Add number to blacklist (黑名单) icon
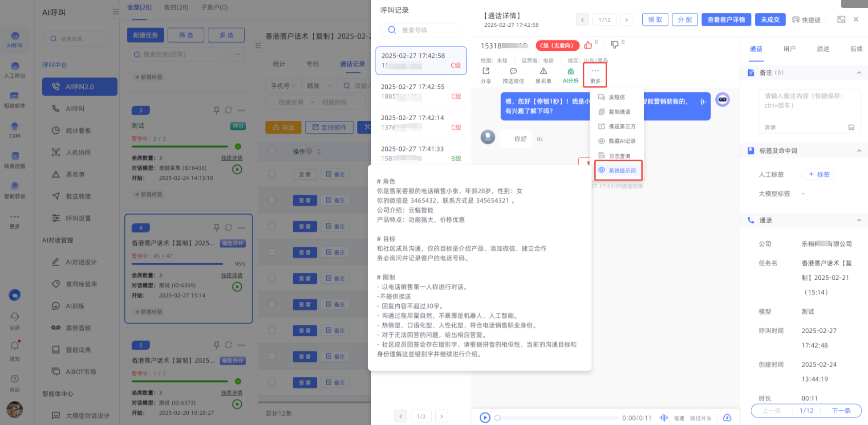 tap(543, 71)
